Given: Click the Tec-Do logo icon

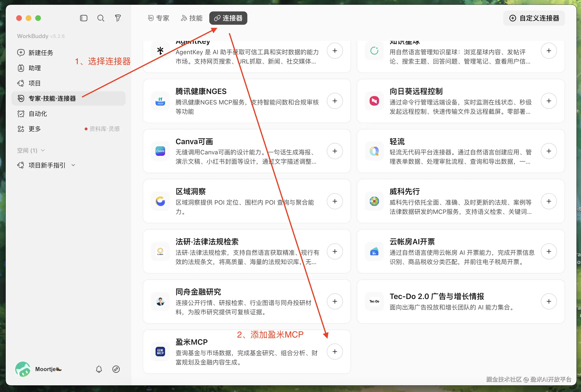Looking at the screenshot, I should [374, 302].
